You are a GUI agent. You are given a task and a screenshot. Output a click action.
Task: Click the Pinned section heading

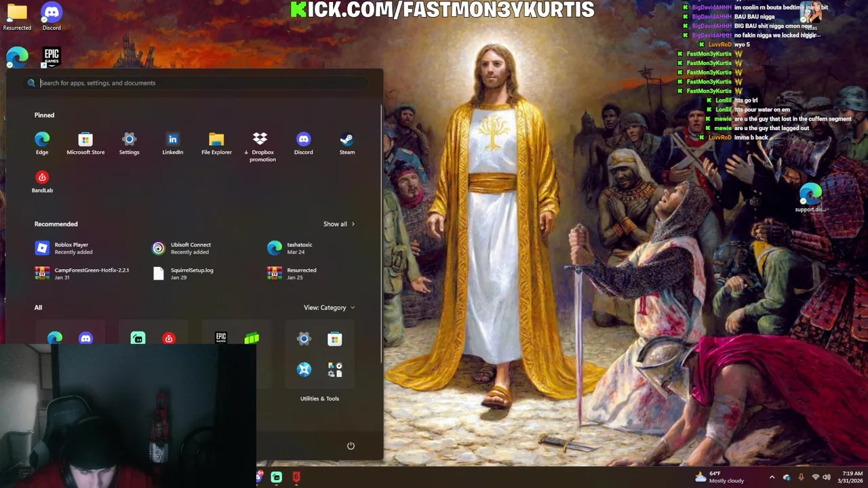click(44, 115)
